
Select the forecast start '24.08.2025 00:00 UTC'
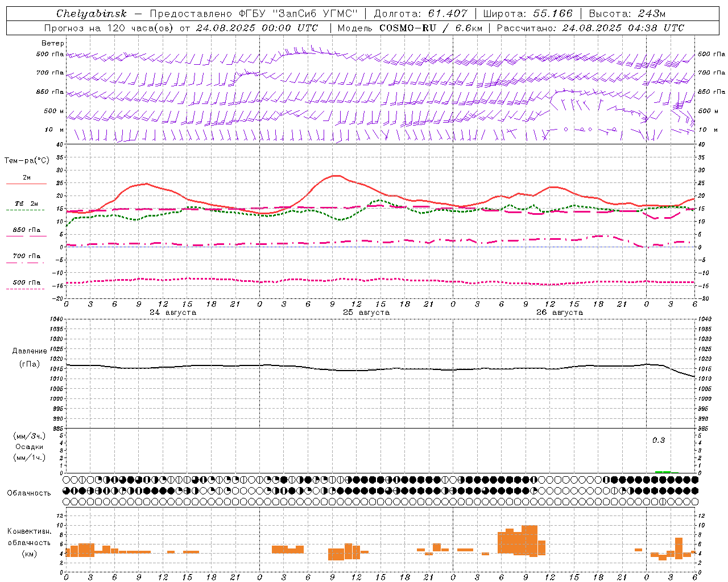pos(257,28)
